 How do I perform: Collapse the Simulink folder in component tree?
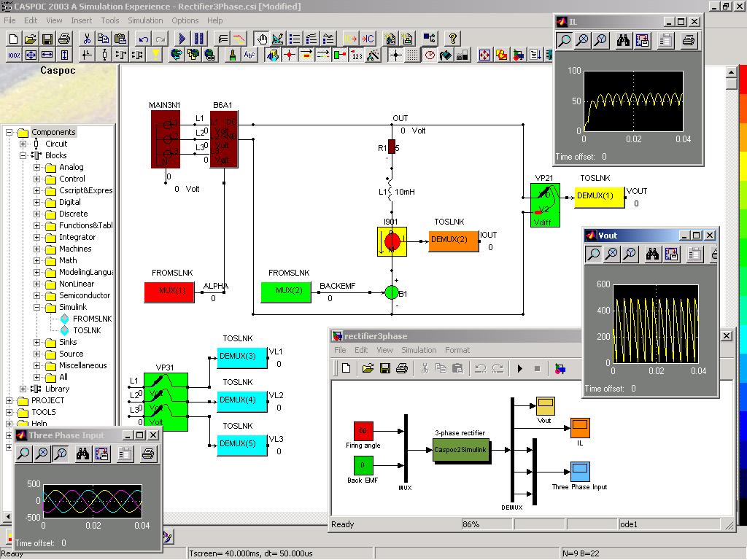point(37,307)
